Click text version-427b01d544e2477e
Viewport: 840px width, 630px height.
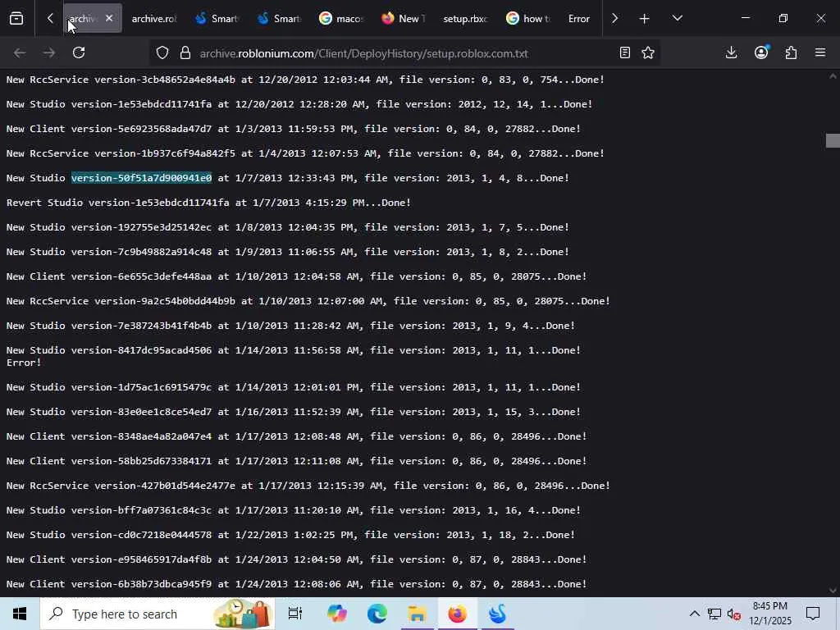(164, 486)
